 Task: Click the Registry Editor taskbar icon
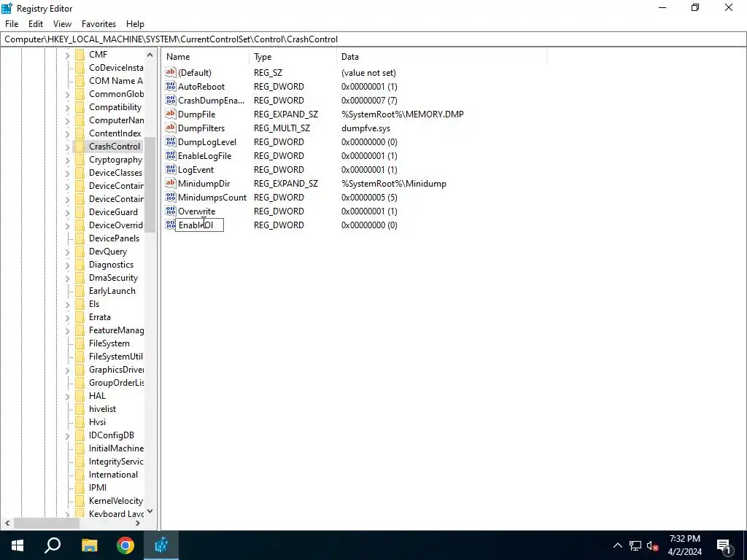point(161,545)
